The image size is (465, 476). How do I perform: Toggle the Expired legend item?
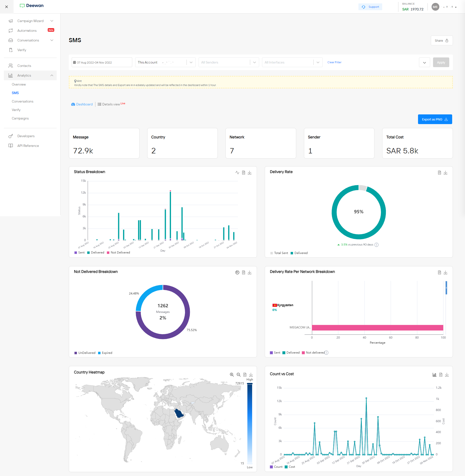pyautogui.click(x=105, y=353)
